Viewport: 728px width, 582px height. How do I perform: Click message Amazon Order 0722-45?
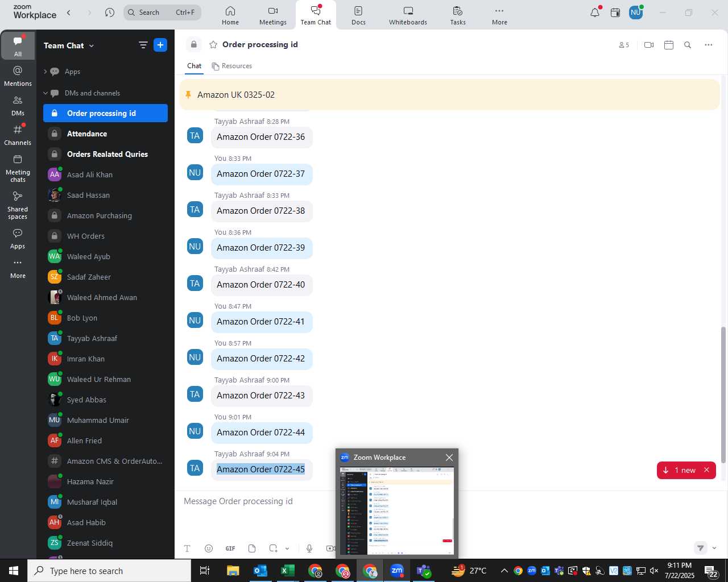(x=260, y=469)
